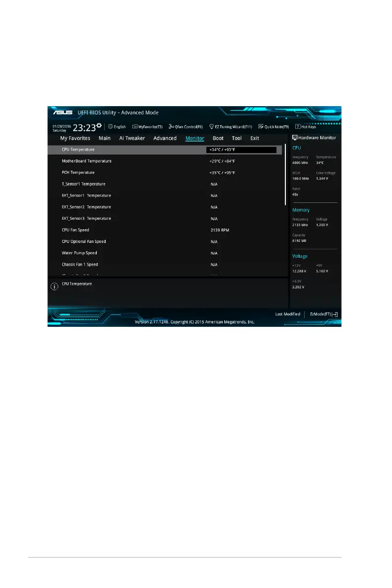Select the CPU Fan Speed row

pos(165,230)
